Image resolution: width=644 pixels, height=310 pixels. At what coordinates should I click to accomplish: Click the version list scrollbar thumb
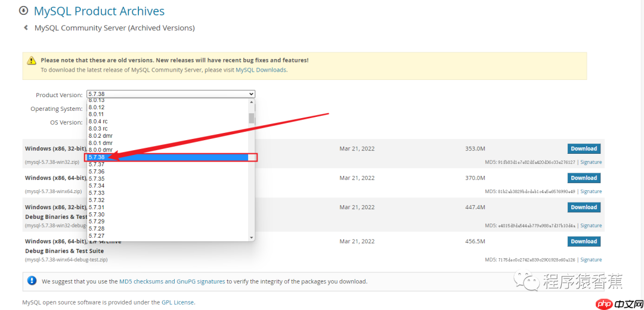pyautogui.click(x=252, y=118)
